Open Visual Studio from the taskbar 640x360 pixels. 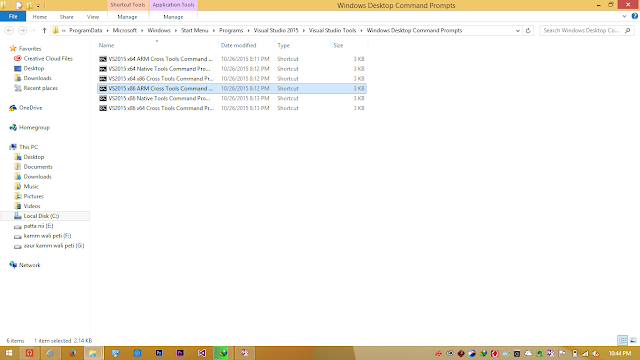coord(202,353)
